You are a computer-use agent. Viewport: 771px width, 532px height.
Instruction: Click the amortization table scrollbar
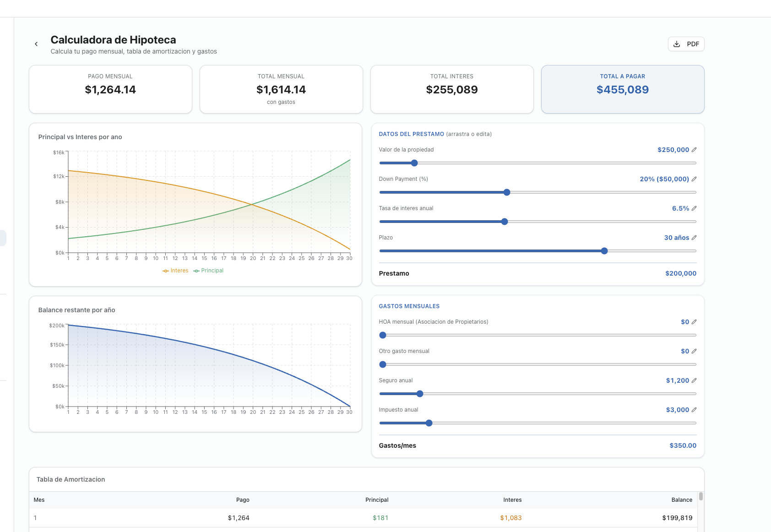coord(700,497)
